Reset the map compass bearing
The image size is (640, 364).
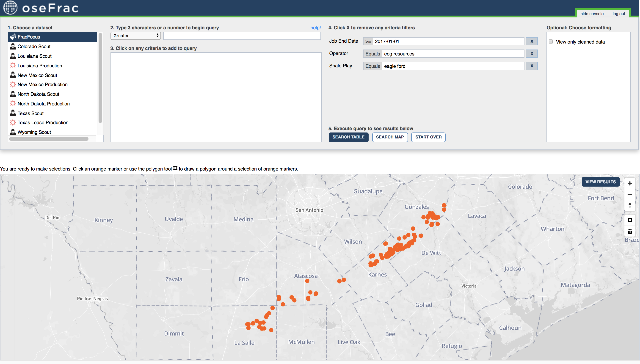[x=629, y=206]
